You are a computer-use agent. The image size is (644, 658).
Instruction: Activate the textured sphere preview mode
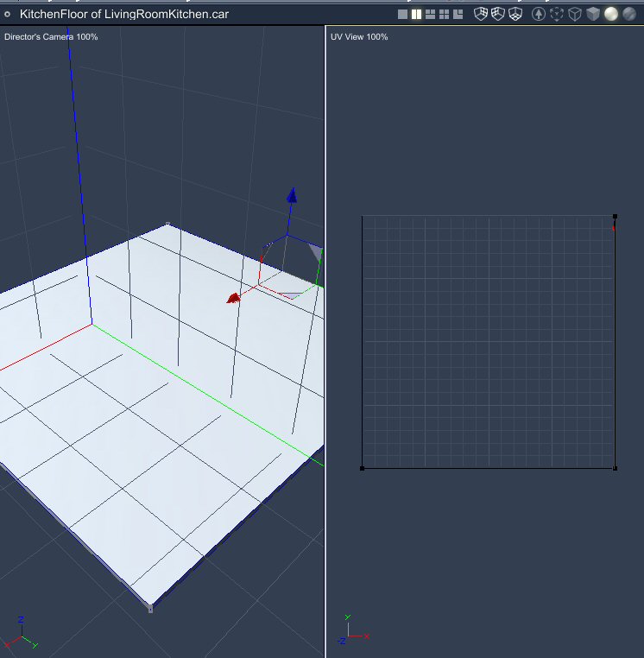[629, 14]
